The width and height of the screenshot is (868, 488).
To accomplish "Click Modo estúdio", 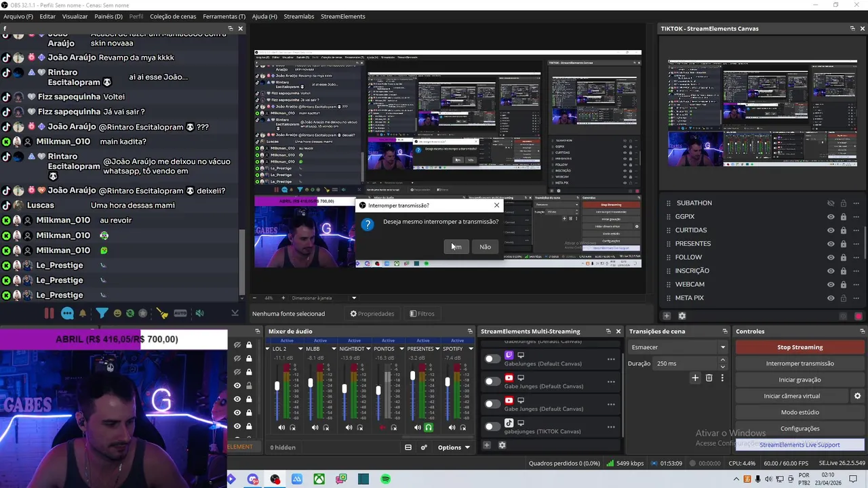I will 800,412.
